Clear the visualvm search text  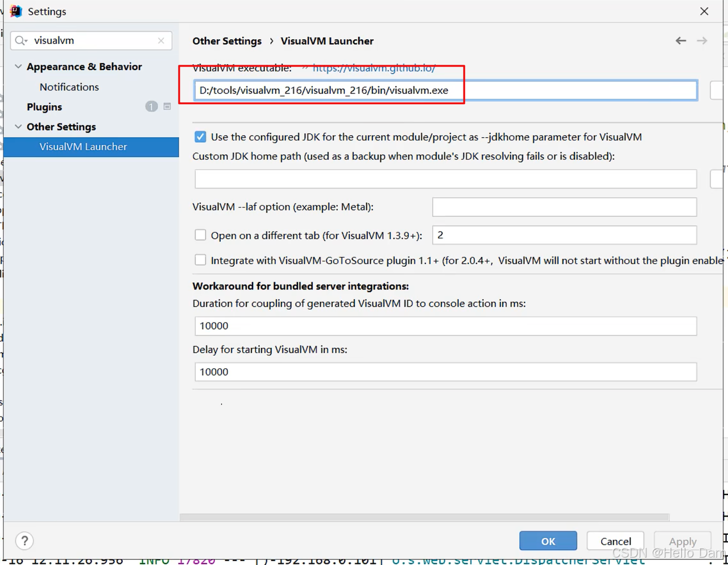point(161,40)
